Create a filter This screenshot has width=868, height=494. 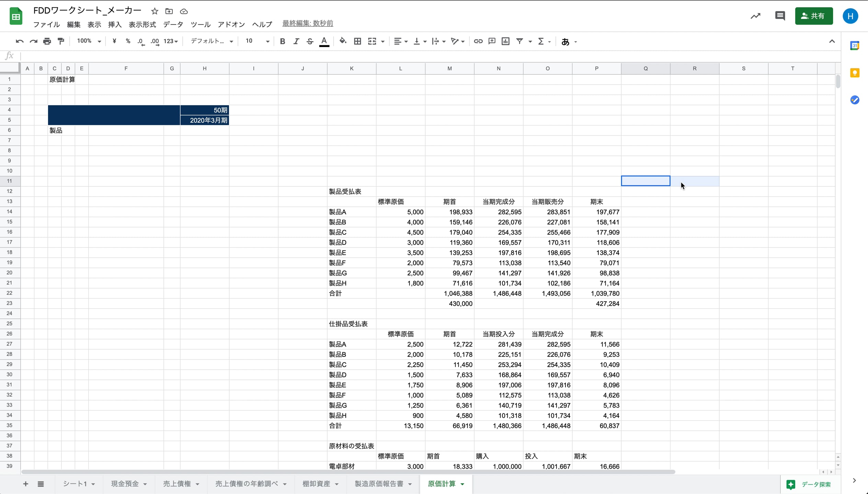(x=519, y=41)
